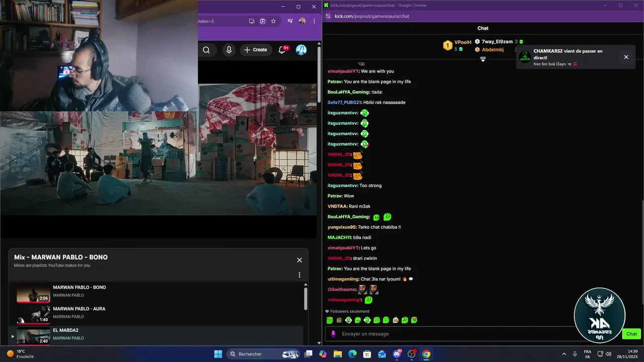Open File Explorer from taskbar
Screen dimensions: 644x362
tap(338, 354)
